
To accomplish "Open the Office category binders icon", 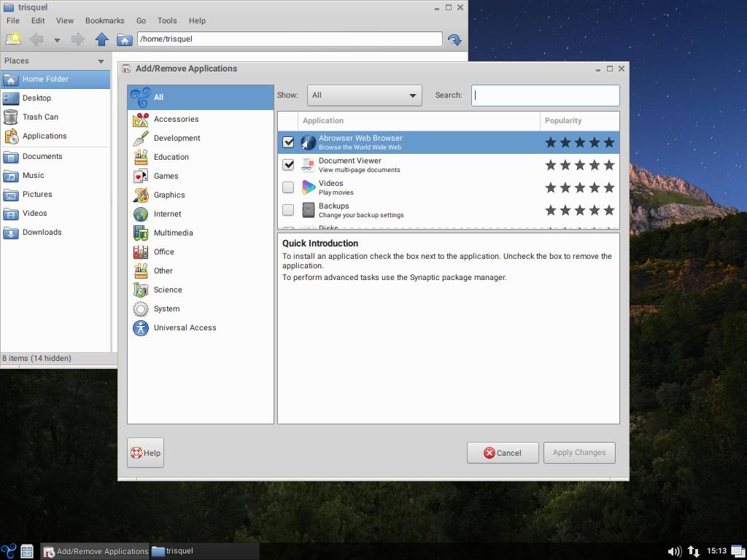I will click(x=141, y=252).
